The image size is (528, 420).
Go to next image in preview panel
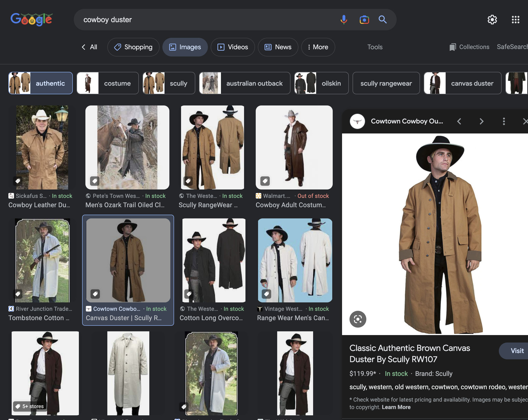[x=482, y=121]
